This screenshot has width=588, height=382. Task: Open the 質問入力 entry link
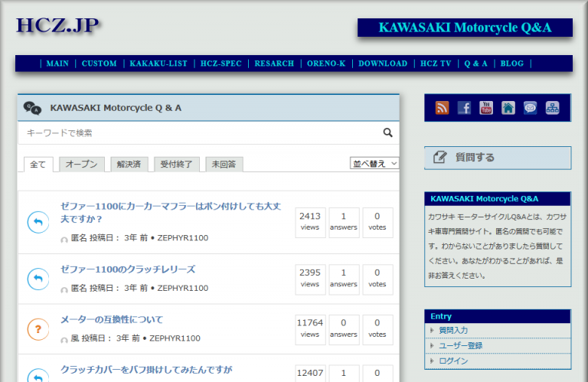453,330
